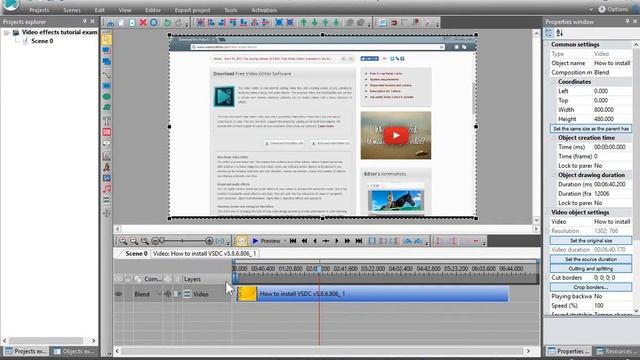
Task: Click the timeline playhead marker on ruler
Action: (x=319, y=268)
